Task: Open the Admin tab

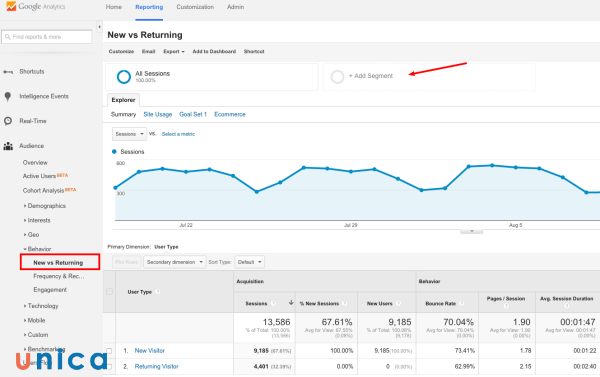Action: point(235,7)
